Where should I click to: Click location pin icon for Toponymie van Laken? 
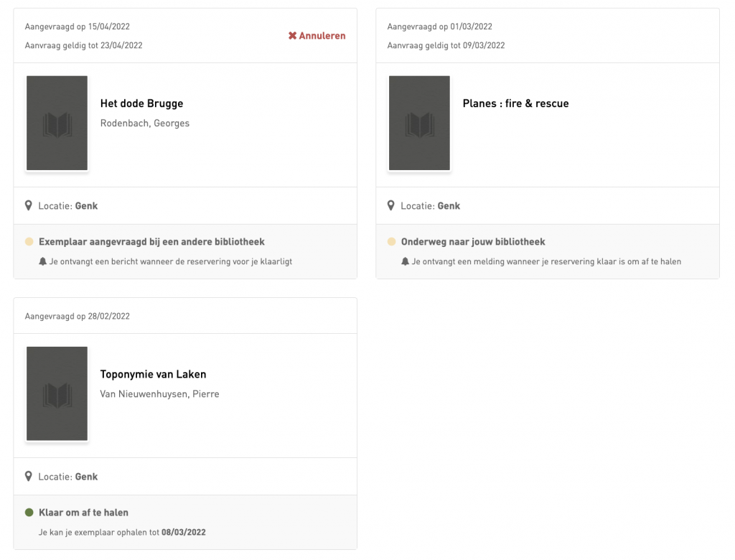click(x=29, y=477)
